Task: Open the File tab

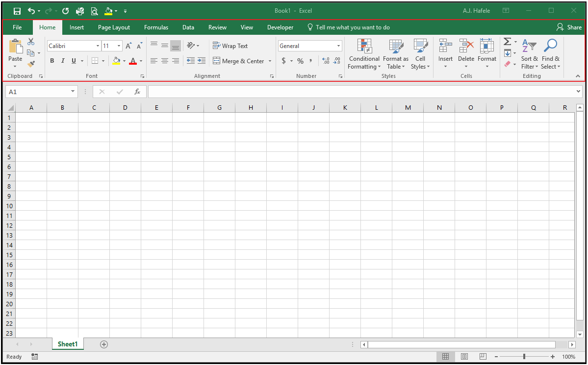Action: coord(17,27)
